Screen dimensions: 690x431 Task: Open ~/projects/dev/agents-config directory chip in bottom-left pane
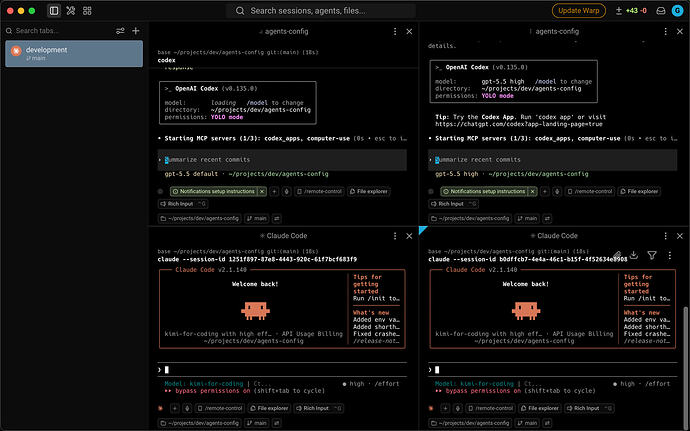pos(199,423)
